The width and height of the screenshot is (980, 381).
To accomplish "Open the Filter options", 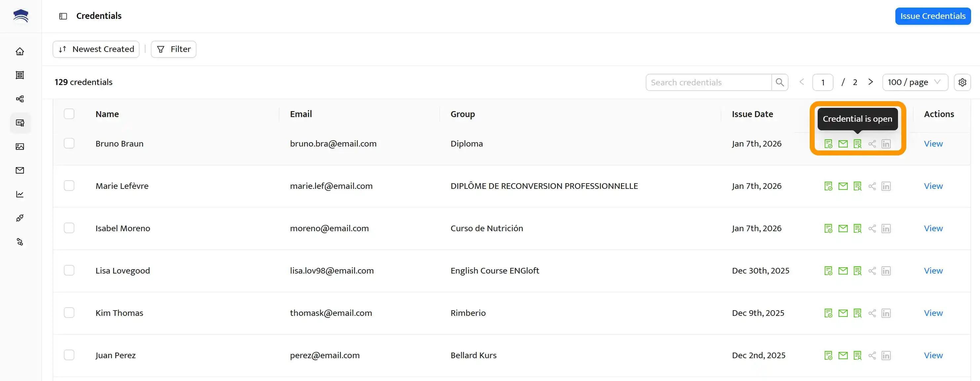I will (174, 49).
